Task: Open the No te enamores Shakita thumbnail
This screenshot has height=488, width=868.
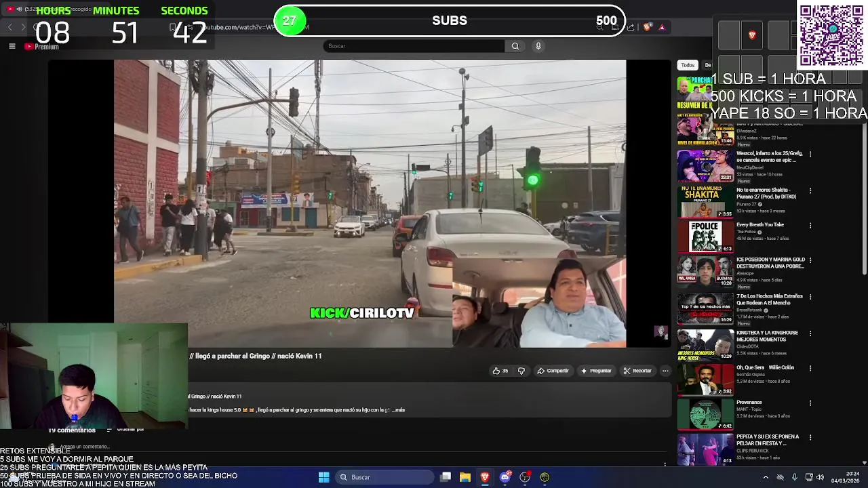Action: coord(705,201)
